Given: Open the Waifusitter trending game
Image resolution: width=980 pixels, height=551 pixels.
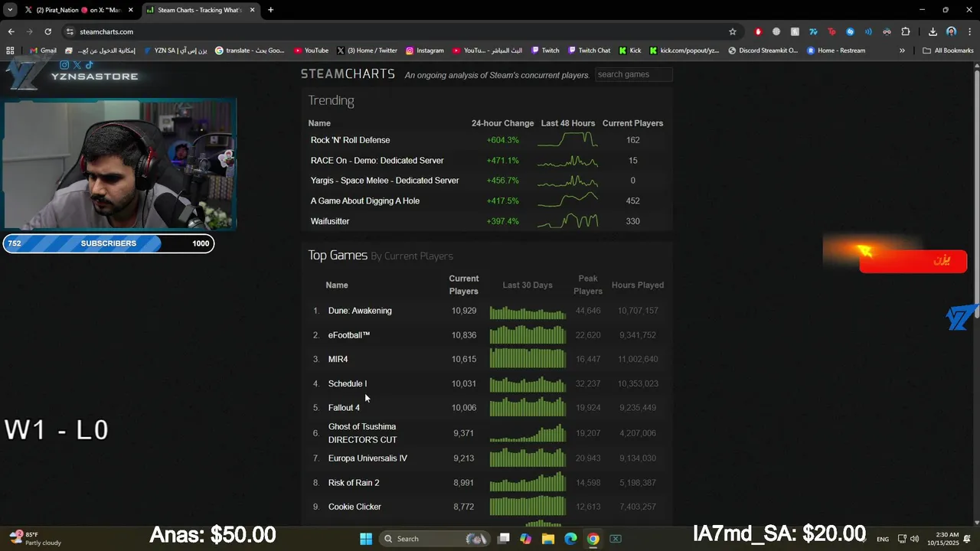Looking at the screenshot, I should 330,221.
